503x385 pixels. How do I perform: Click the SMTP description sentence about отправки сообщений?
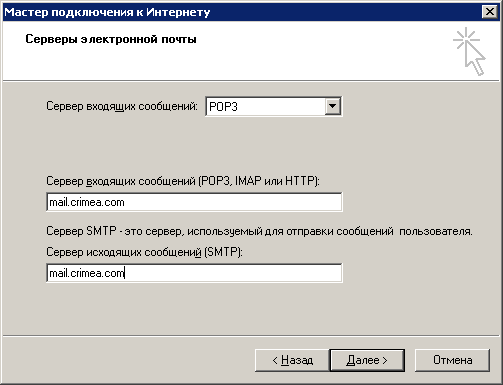coord(259,231)
